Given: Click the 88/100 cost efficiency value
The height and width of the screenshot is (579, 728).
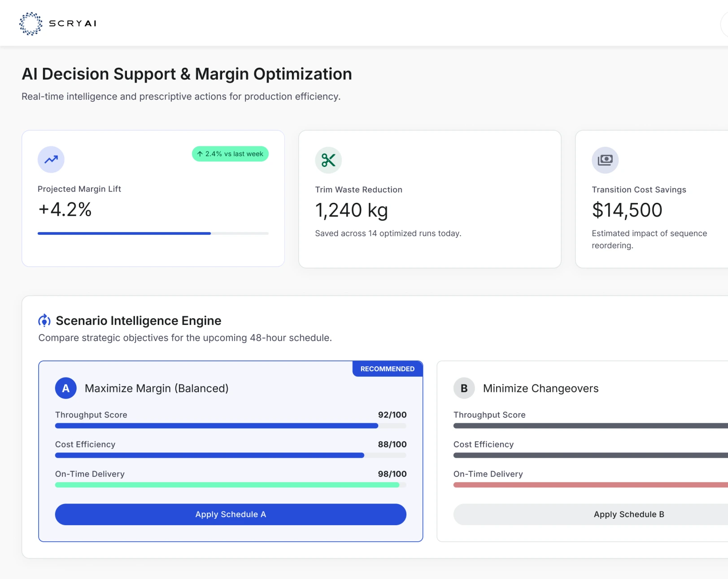Looking at the screenshot, I should pos(392,444).
